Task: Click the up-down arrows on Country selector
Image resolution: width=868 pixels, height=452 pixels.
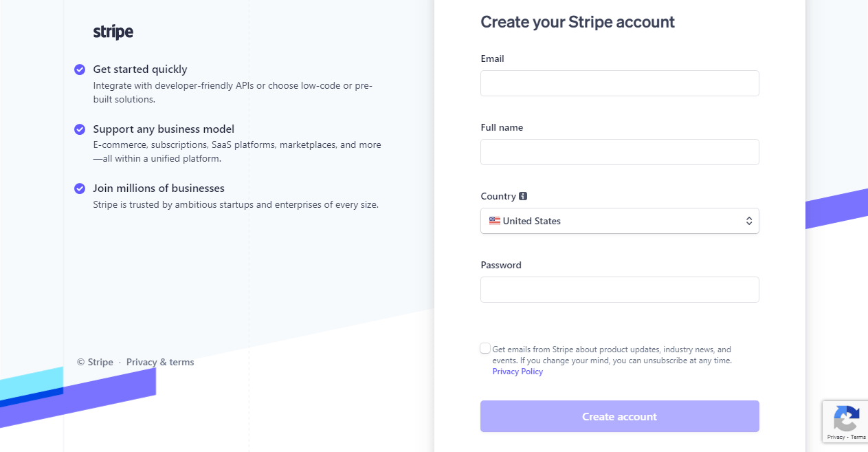Action: [x=748, y=221]
